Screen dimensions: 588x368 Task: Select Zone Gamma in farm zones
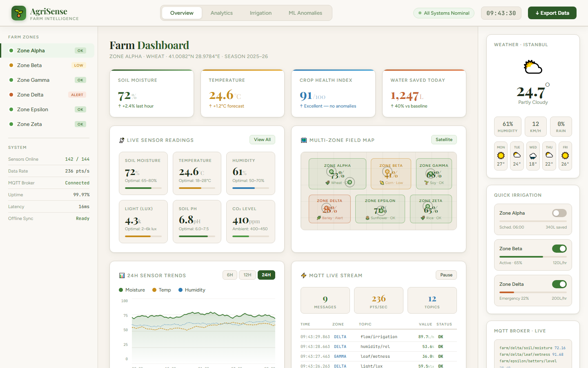coord(47,80)
